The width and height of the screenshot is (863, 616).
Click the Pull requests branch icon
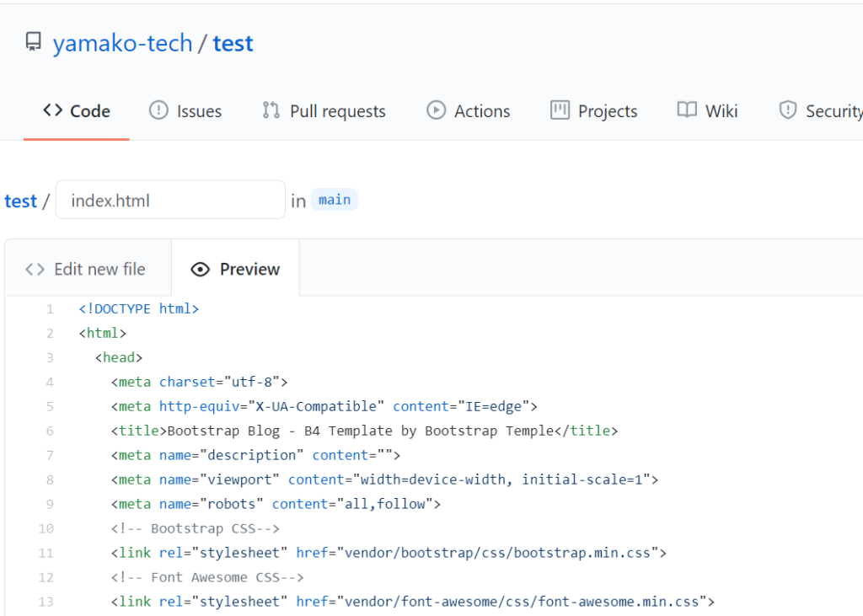tap(271, 110)
